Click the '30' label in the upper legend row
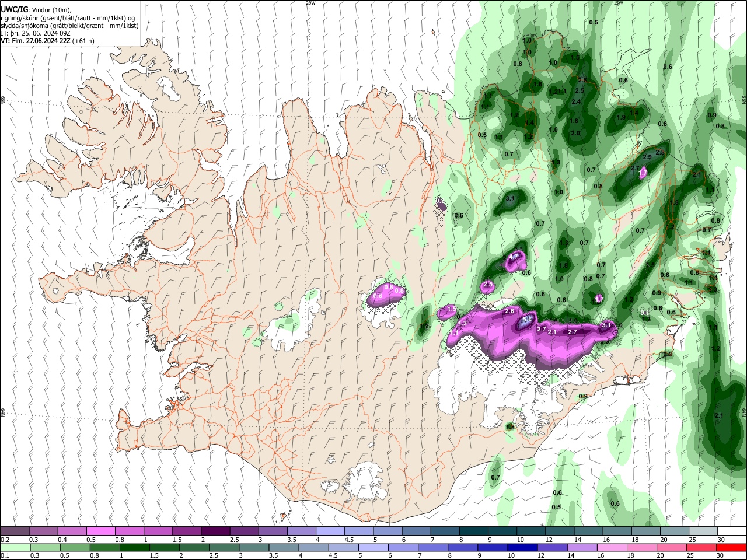 (x=721, y=540)
